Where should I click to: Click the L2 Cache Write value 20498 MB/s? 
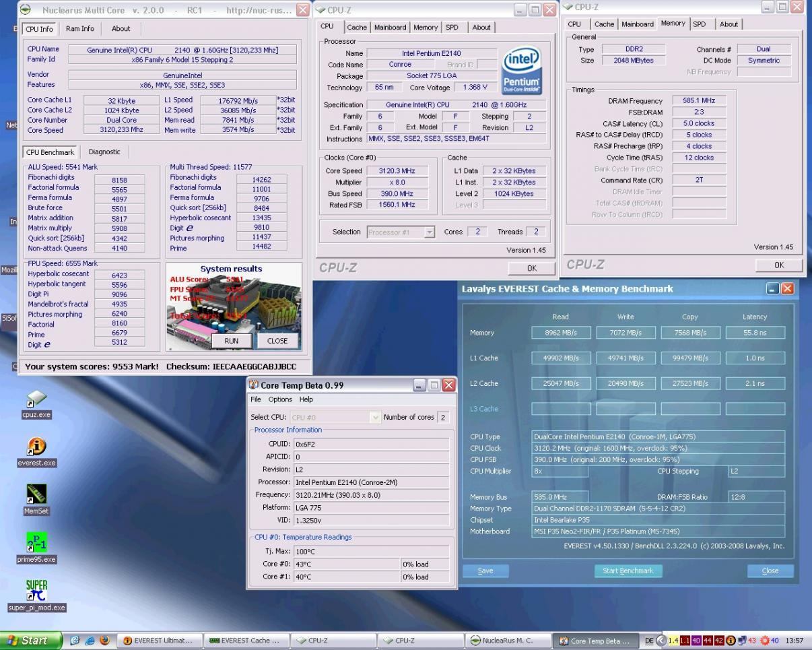click(625, 384)
